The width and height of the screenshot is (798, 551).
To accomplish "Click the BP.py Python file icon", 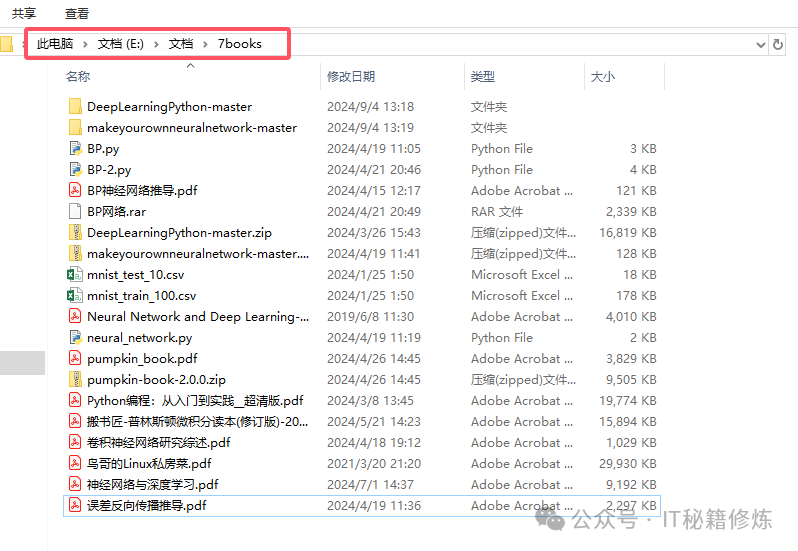I will click(75, 149).
